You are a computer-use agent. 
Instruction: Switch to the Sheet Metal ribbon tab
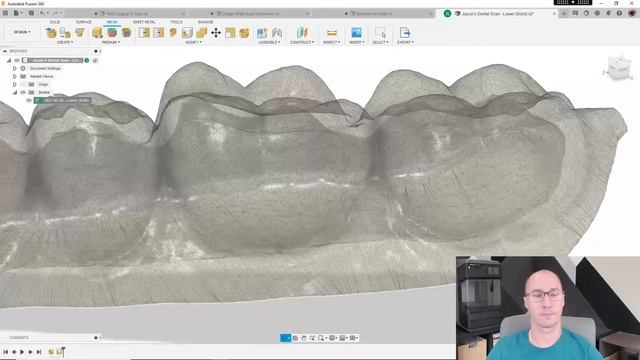click(144, 22)
